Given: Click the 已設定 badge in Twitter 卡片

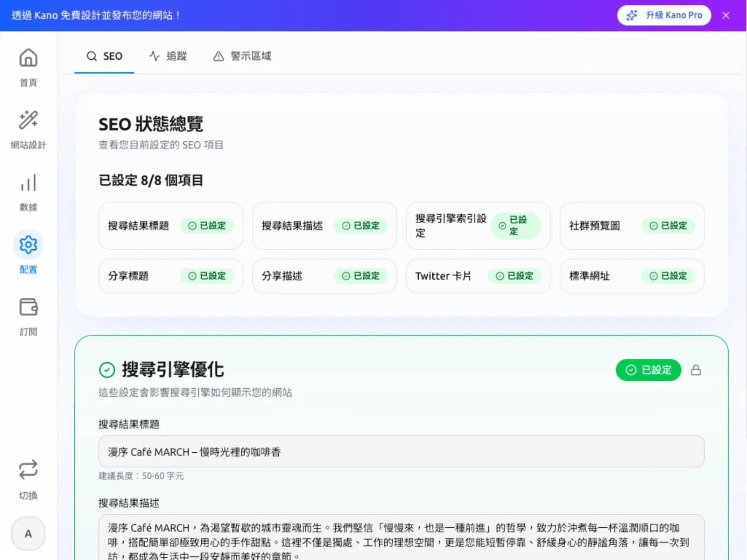Looking at the screenshot, I should tap(514, 276).
